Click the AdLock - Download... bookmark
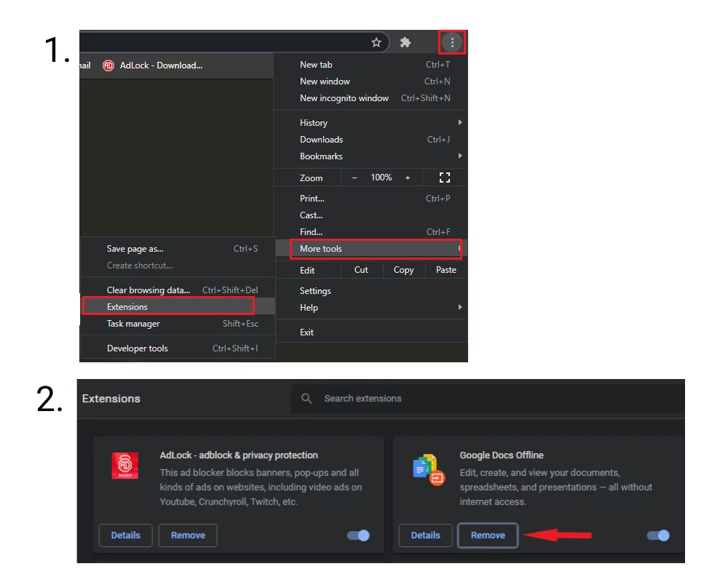The image size is (728, 582). [x=153, y=65]
